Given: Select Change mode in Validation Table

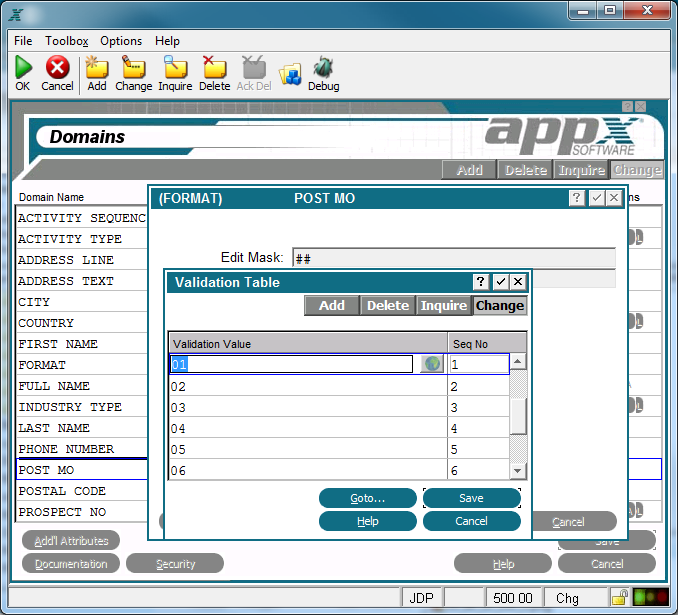Looking at the screenshot, I should click(500, 305).
